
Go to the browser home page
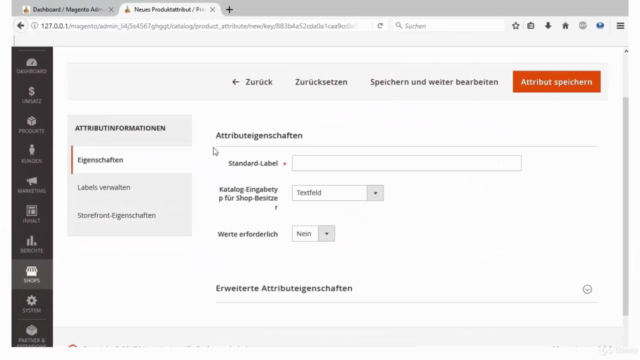coord(565,26)
